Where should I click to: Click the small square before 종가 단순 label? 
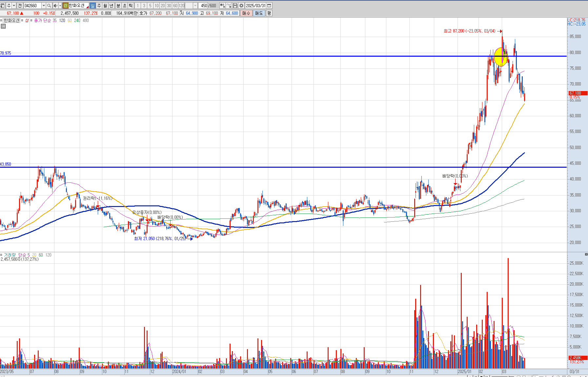31,20
